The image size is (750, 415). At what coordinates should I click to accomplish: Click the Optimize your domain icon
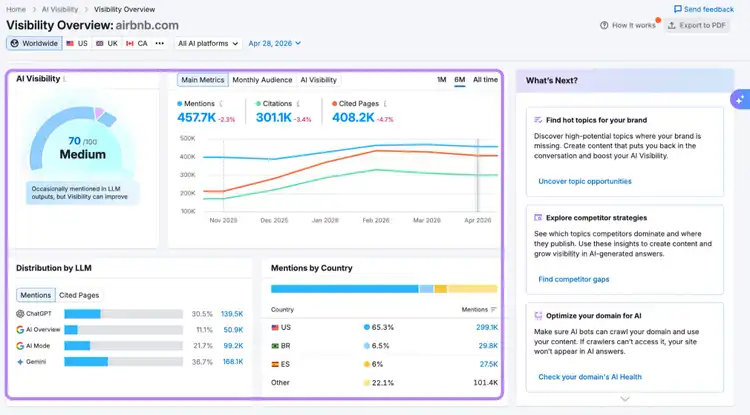pos(538,316)
